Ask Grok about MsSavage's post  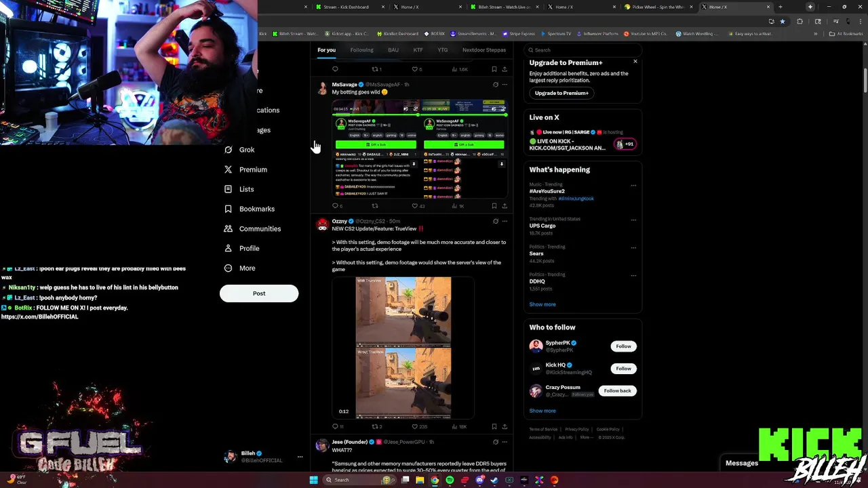click(x=495, y=85)
